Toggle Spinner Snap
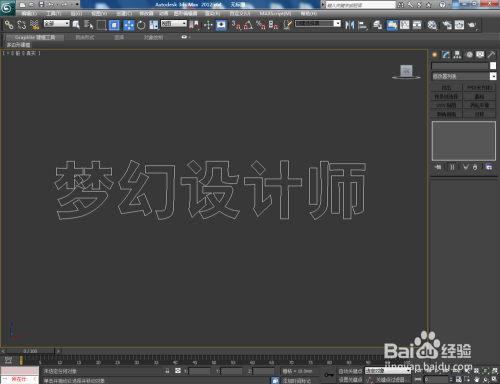The height and width of the screenshot is (384, 500). [x=273, y=25]
